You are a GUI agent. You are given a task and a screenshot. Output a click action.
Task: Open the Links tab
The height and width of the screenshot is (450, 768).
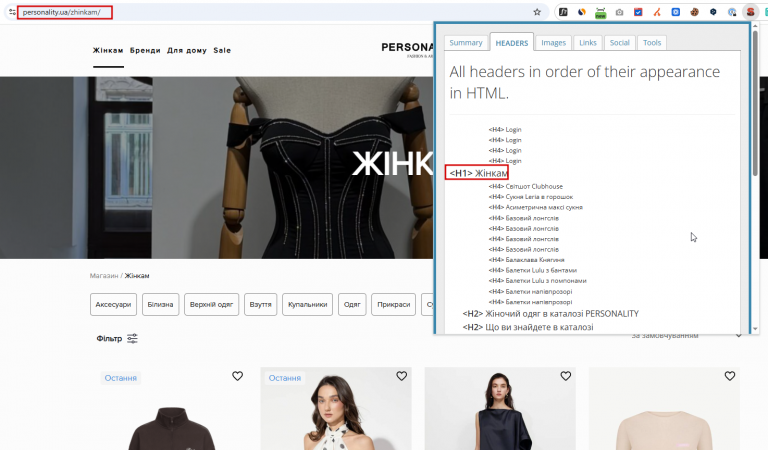588,43
